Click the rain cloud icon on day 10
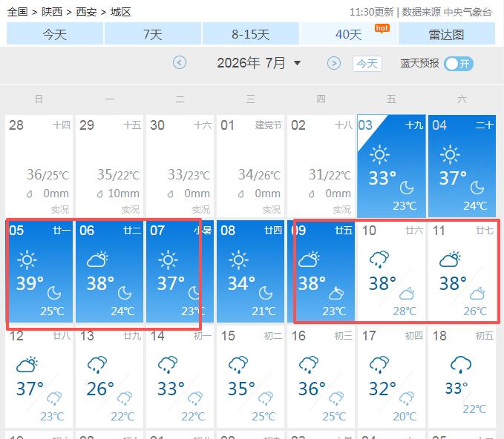This screenshot has height=439, width=504. 379,260
